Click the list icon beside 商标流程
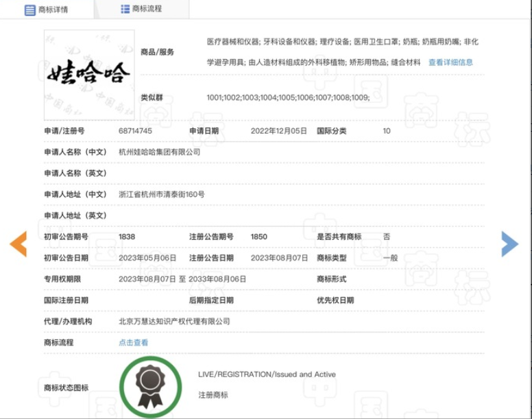 pos(125,9)
